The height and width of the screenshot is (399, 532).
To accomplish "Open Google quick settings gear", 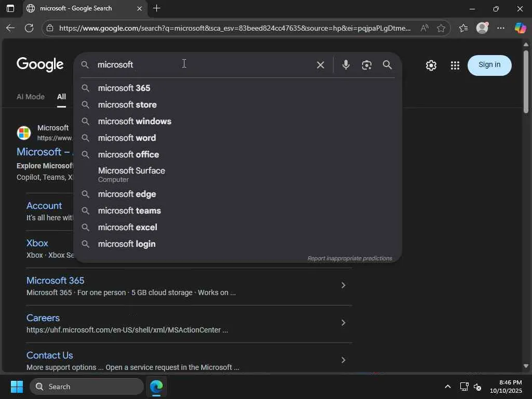I will coord(431,65).
